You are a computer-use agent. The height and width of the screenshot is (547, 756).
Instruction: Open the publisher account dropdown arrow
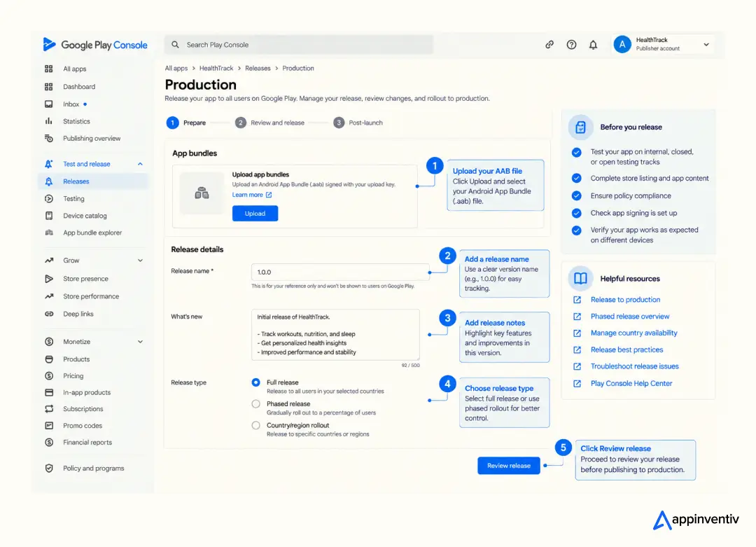(x=706, y=45)
